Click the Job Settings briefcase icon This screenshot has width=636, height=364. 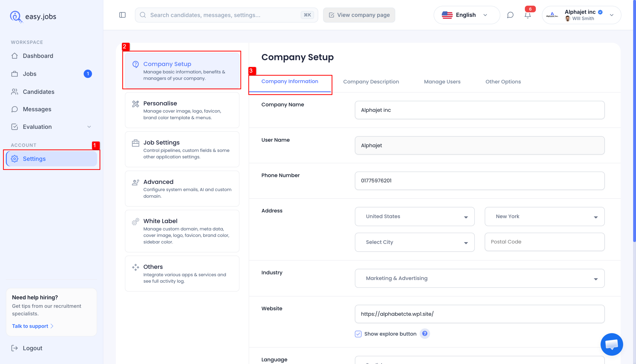coord(136,143)
